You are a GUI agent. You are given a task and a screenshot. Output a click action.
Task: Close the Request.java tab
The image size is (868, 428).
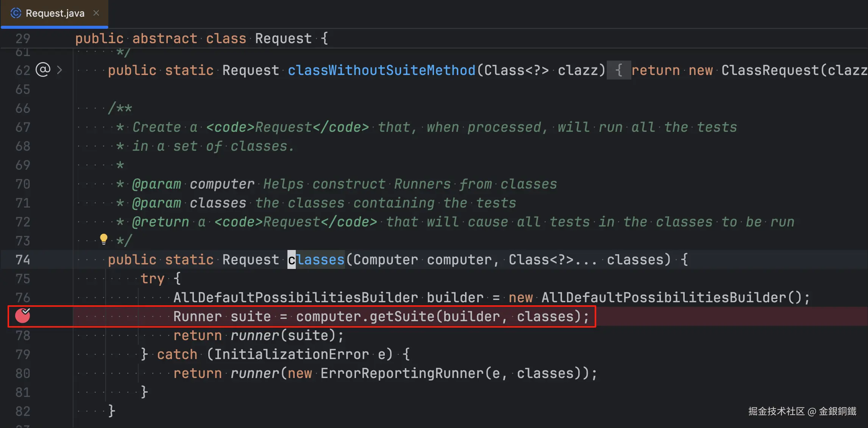point(96,13)
